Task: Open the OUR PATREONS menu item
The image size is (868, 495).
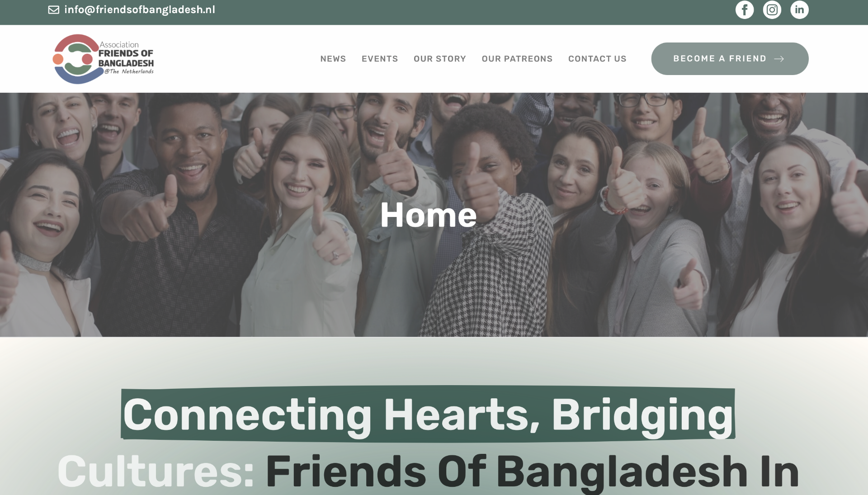Action: (517, 59)
